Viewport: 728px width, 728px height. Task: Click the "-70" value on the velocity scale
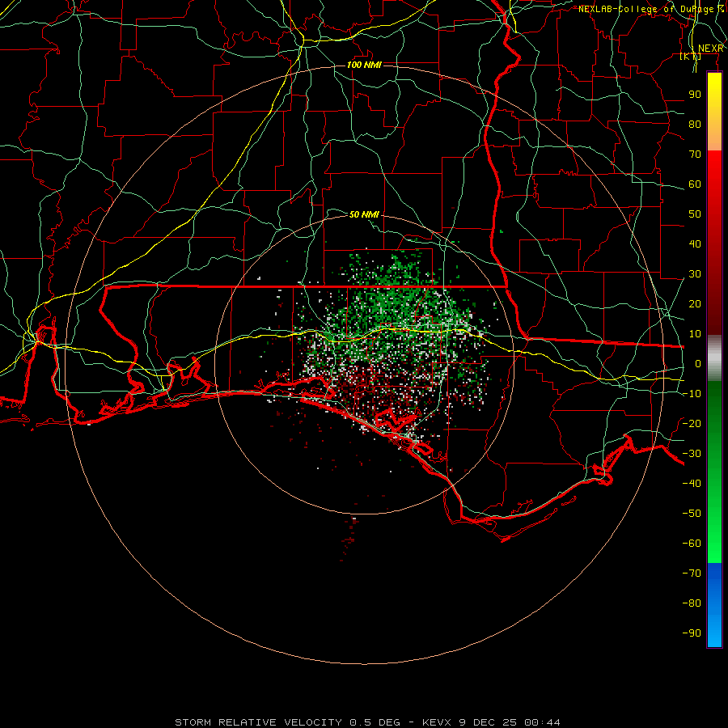coord(692,574)
